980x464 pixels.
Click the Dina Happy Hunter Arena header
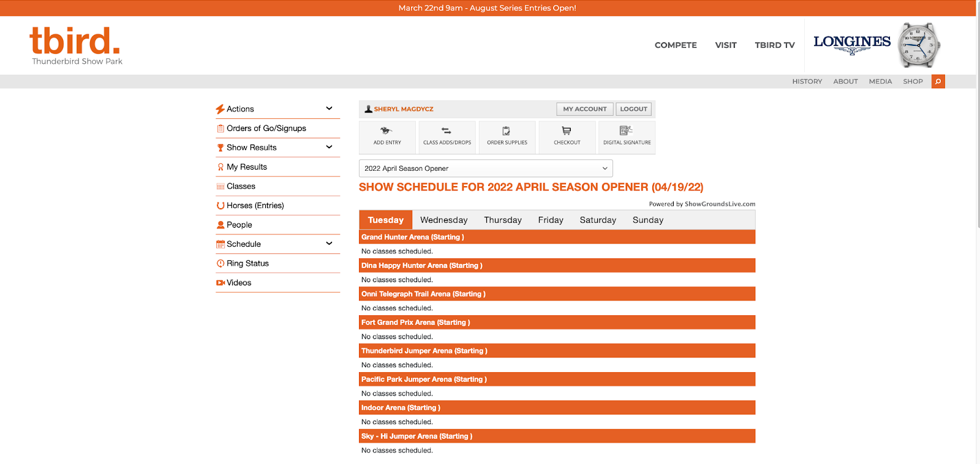point(557,266)
